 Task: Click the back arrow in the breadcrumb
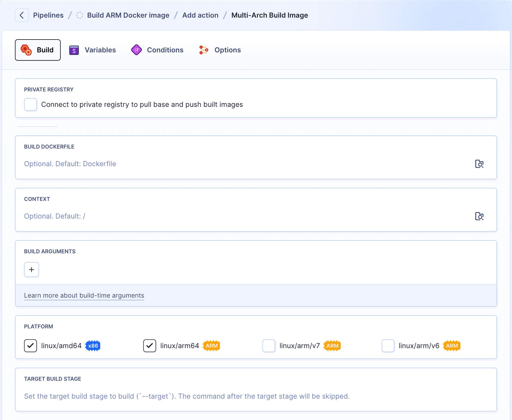click(x=22, y=15)
